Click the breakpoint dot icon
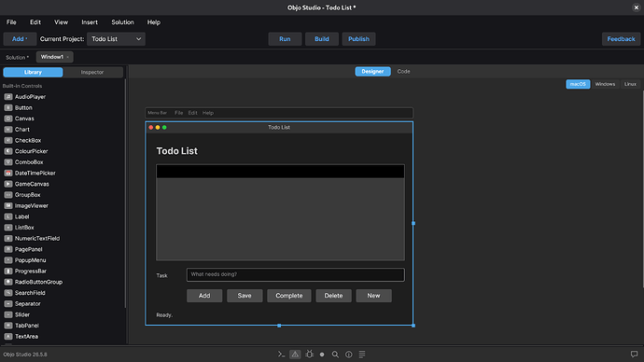The image size is (644, 362). (x=322, y=355)
